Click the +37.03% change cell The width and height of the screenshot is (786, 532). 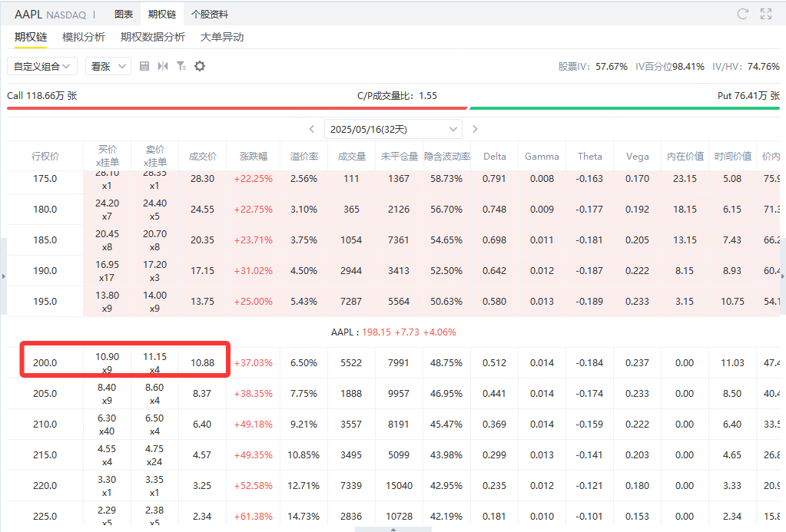pyautogui.click(x=254, y=362)
